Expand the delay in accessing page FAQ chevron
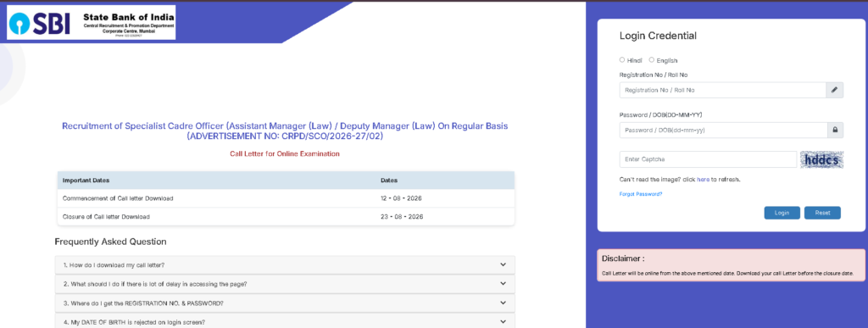 [503, 284]
